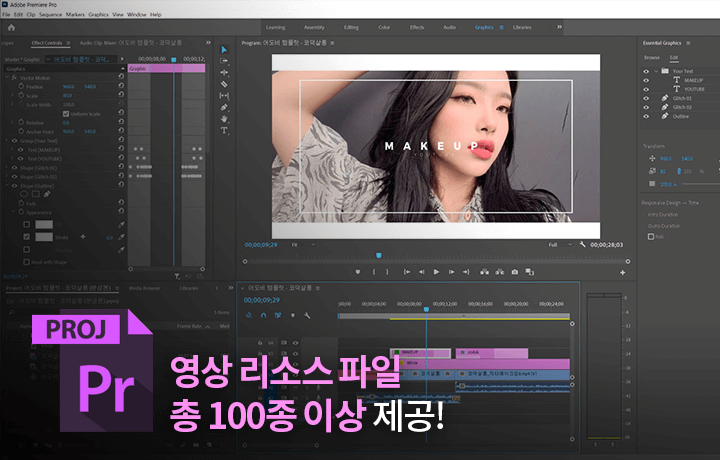Step forward one frame
The width and height of the screenshot is (720, 460).
451,272
